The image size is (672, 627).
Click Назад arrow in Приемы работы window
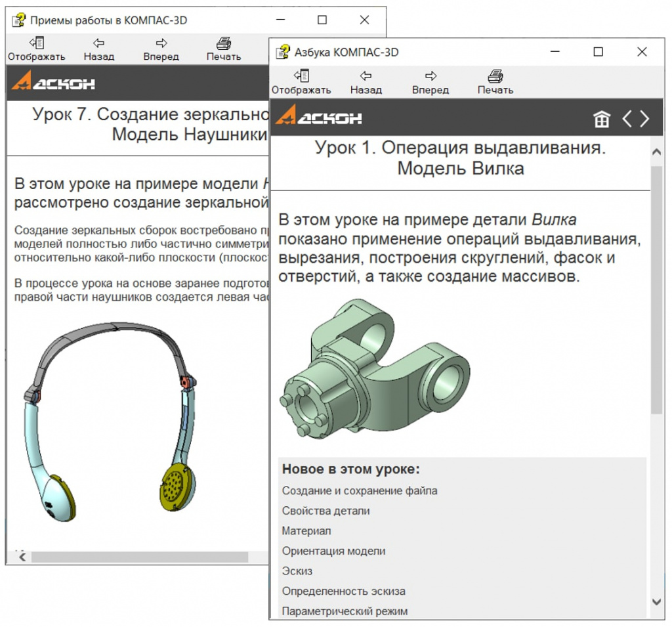pos(98,44)
